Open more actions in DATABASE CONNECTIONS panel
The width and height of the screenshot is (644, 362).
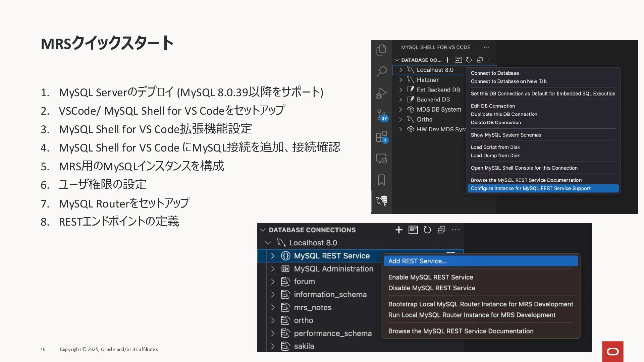456,230
